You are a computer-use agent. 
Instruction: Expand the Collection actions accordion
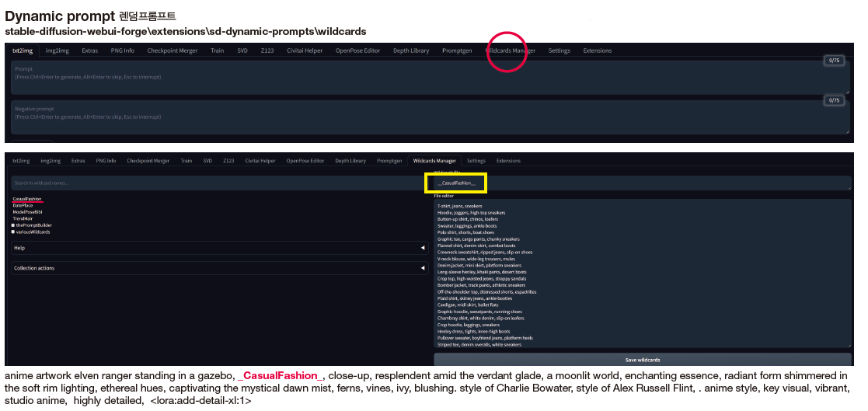pos(220,268)
